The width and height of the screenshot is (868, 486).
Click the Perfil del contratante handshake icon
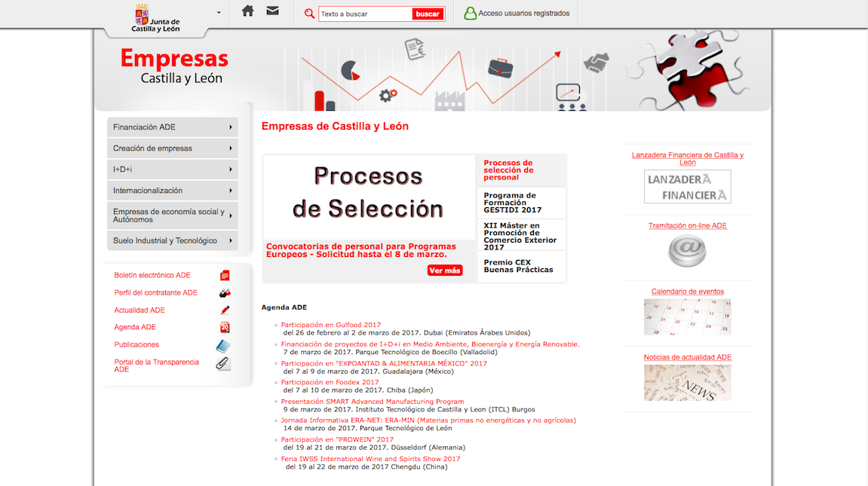tap(224, 293)
